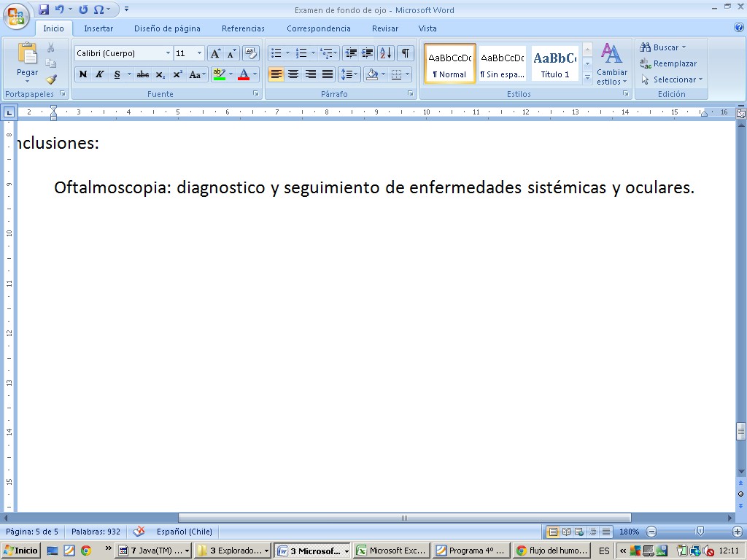Toggle italic formatting with K button
The image size is (747, 560).
tap(100, 74)
